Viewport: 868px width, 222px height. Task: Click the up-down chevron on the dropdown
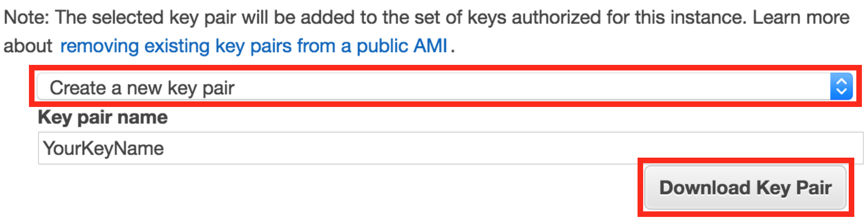pyautogui.click(x=841, y=87)
